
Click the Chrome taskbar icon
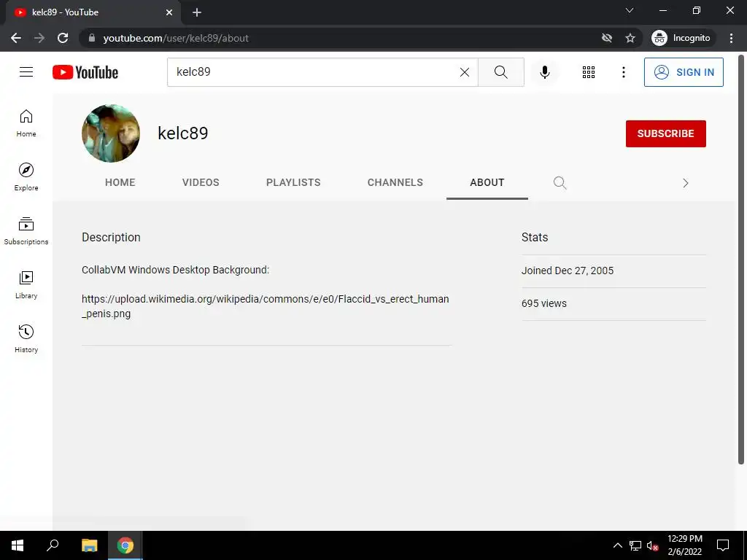[x=125, y=545]
